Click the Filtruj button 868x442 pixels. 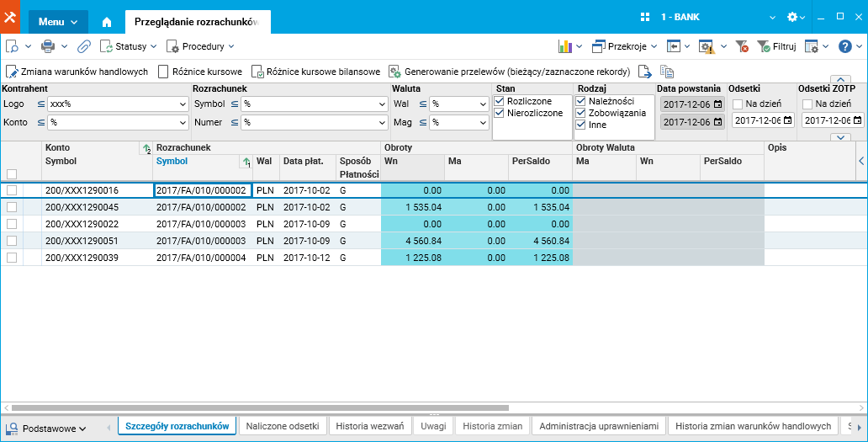(x=776, y=46)
